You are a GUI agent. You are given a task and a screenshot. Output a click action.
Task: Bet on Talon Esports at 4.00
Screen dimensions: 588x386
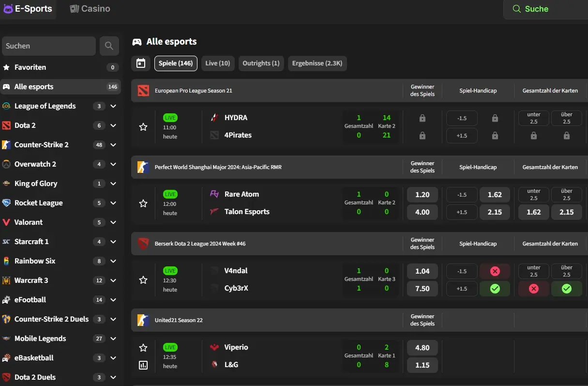pos(422,212)
